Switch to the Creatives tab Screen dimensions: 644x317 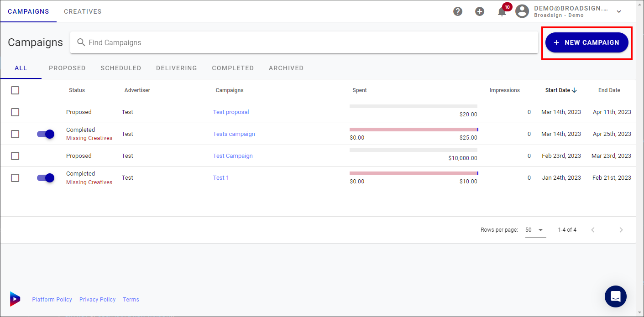83,11
